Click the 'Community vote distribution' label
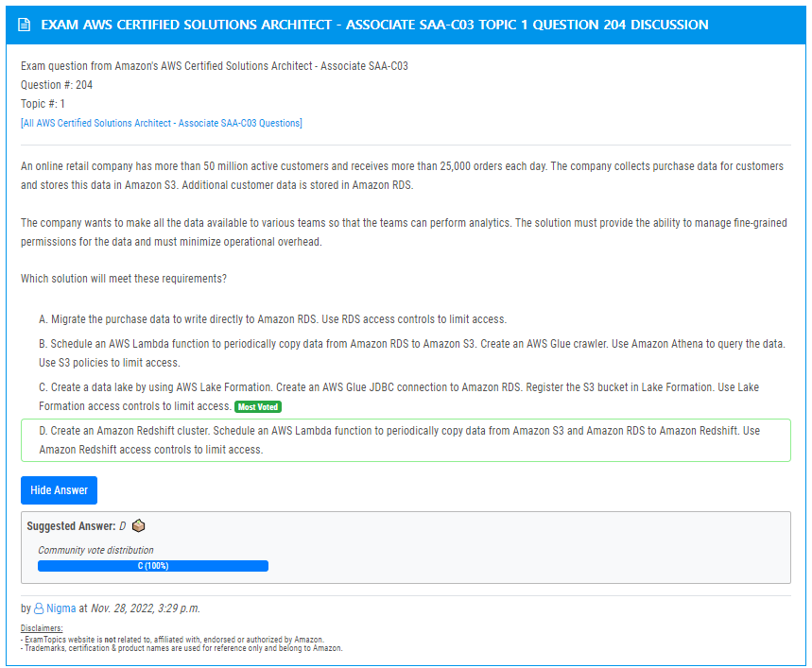This screenshot has width=812, height=668. pos(95,550)
